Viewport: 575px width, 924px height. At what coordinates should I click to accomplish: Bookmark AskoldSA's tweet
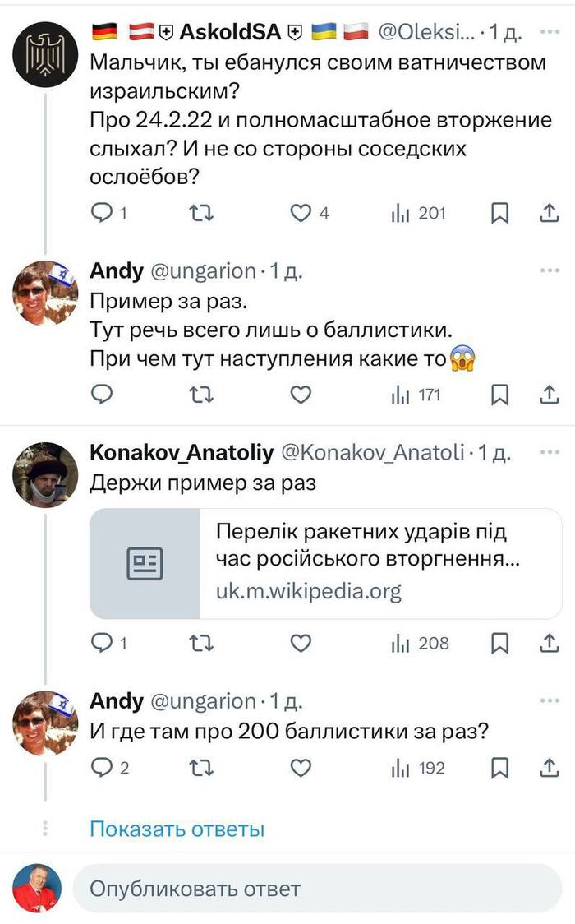pyautogui.click(x=499, y=214)
